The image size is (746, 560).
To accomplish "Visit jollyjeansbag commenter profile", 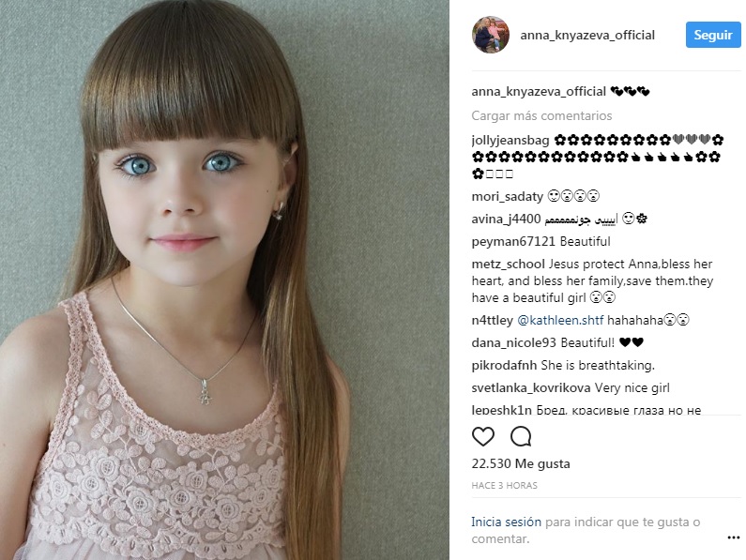I will pyautogui.click(x=510, y=141).
